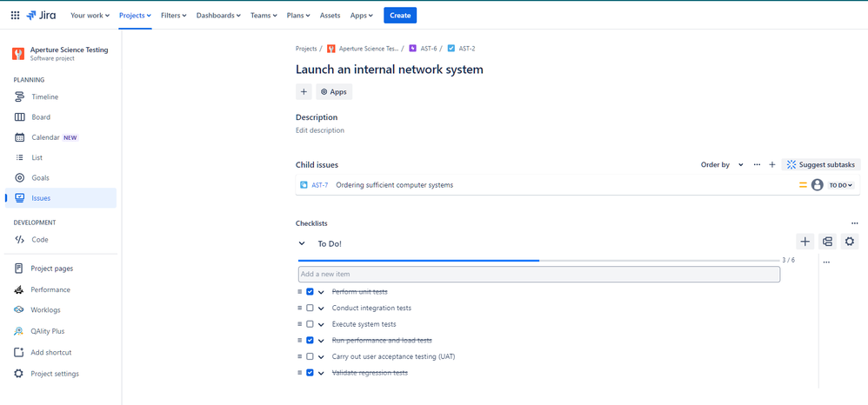Open the Filters menu
Image resolution: width=868 pixels, height=405 pixels.
coord(173,16)
